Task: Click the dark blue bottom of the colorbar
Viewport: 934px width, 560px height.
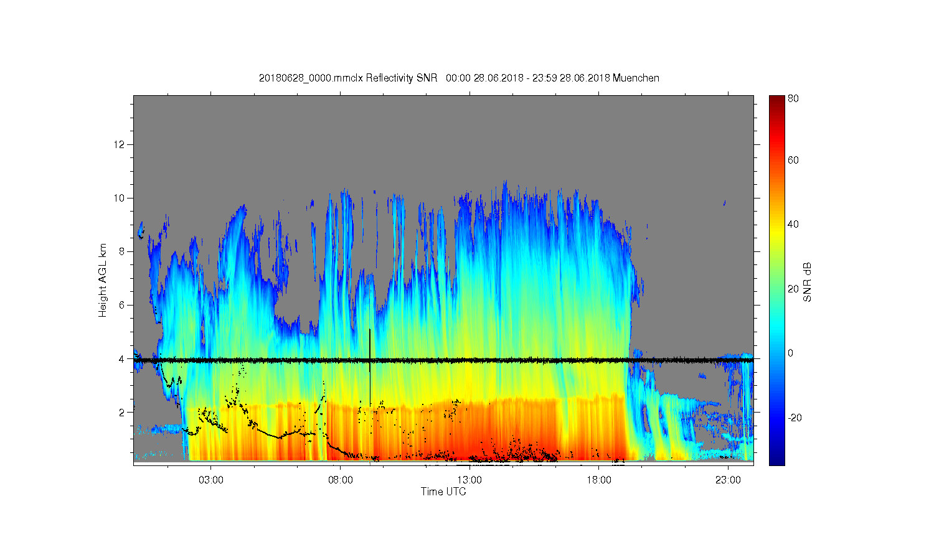Action: [776, 459]
